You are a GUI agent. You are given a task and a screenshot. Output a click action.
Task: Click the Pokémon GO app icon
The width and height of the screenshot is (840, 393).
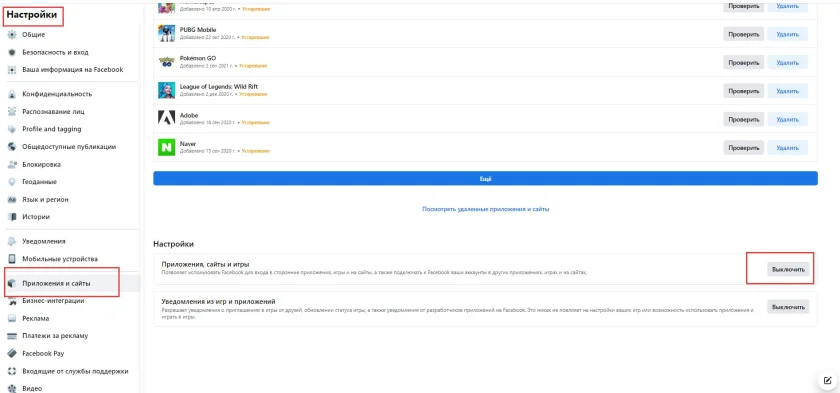pos(167,62)
